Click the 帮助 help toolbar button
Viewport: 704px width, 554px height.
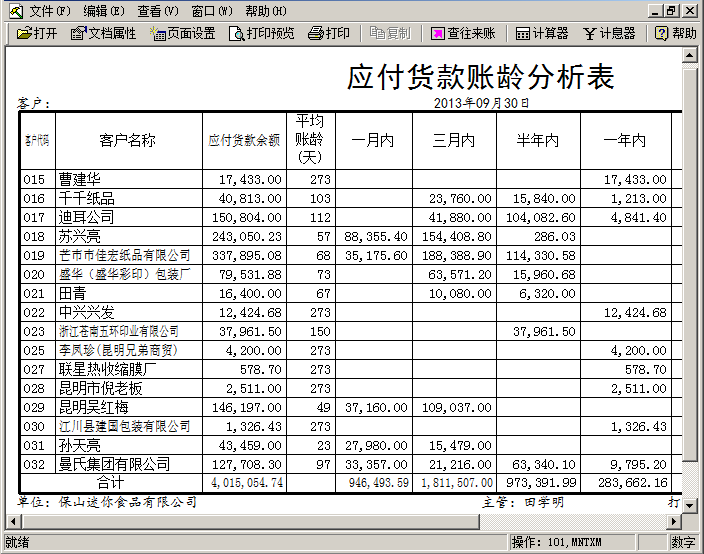point(676,33)
